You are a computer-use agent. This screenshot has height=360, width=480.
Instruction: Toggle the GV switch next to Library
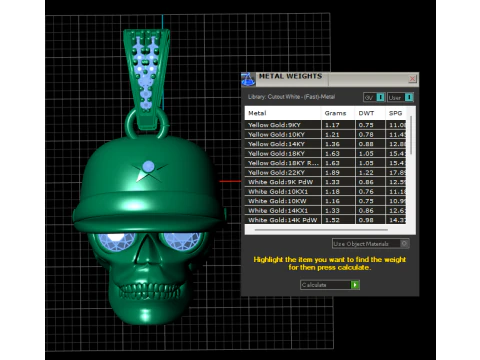[374, 97]
